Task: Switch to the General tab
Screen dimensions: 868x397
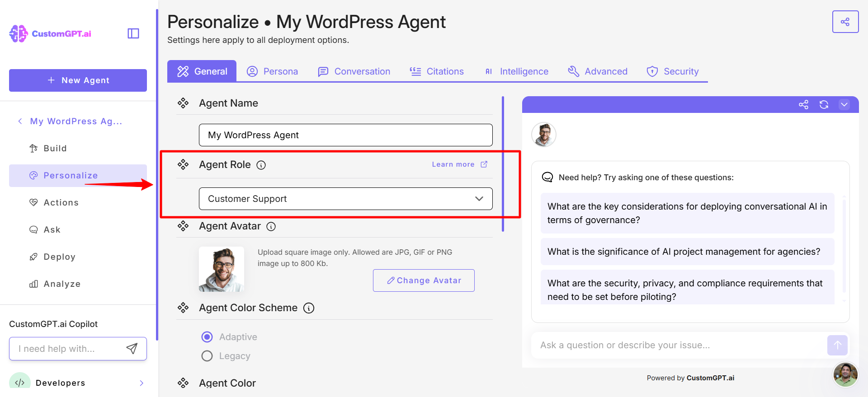Action: point(202,71)
